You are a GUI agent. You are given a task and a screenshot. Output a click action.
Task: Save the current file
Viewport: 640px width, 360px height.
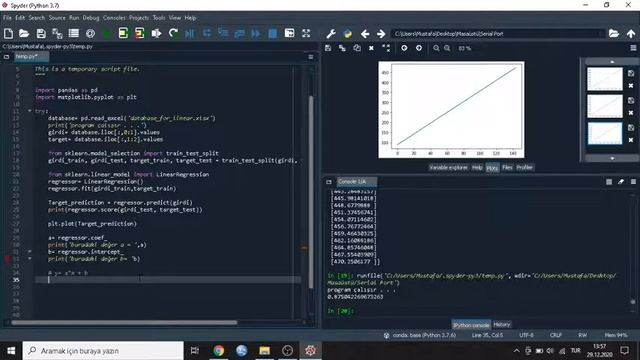(x=41, y=33)
